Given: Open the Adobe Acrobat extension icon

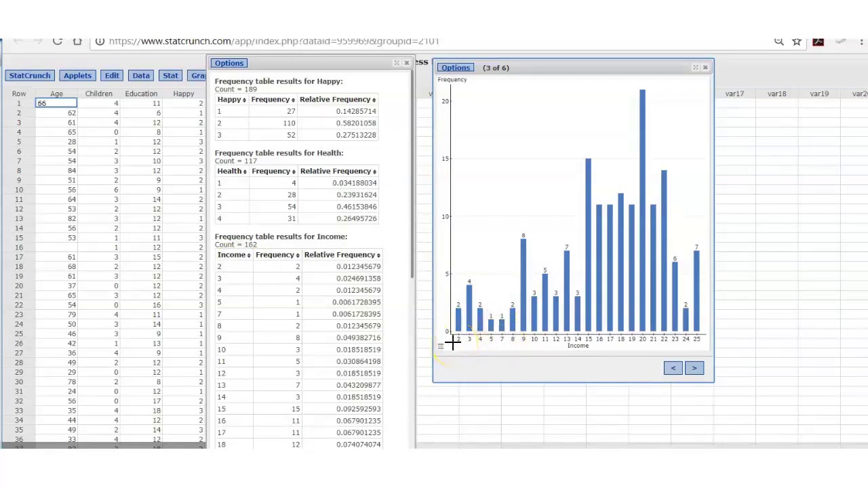Looking at the screenshot, I should coord(818,41).
